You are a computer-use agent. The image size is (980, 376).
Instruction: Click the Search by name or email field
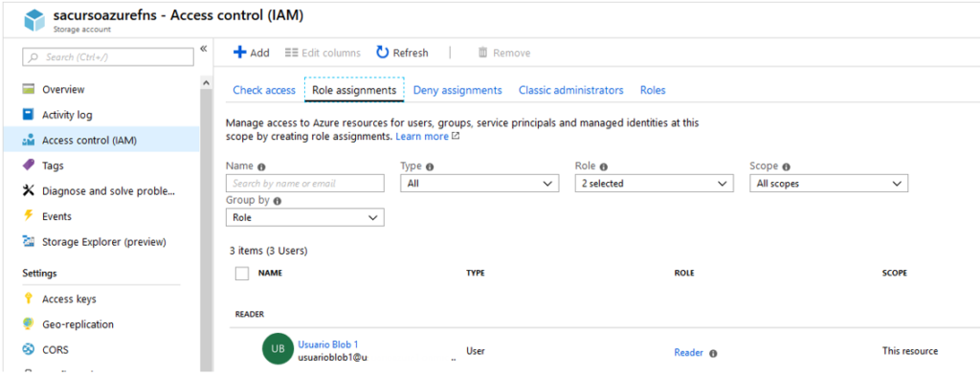(x=305, y=184)
